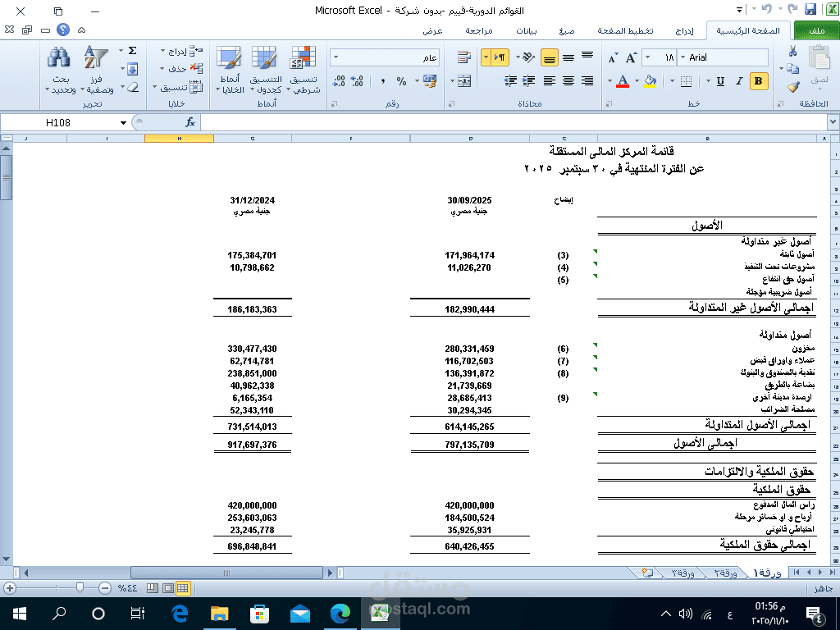Open Format as Table (التنسيق كجدول)
The height and width of the screenshot is (630, 840).
265,70
